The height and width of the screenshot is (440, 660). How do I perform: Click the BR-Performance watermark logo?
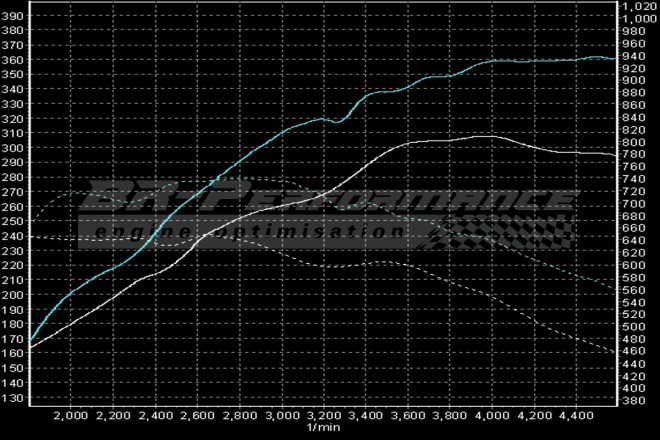click(330, 200)
